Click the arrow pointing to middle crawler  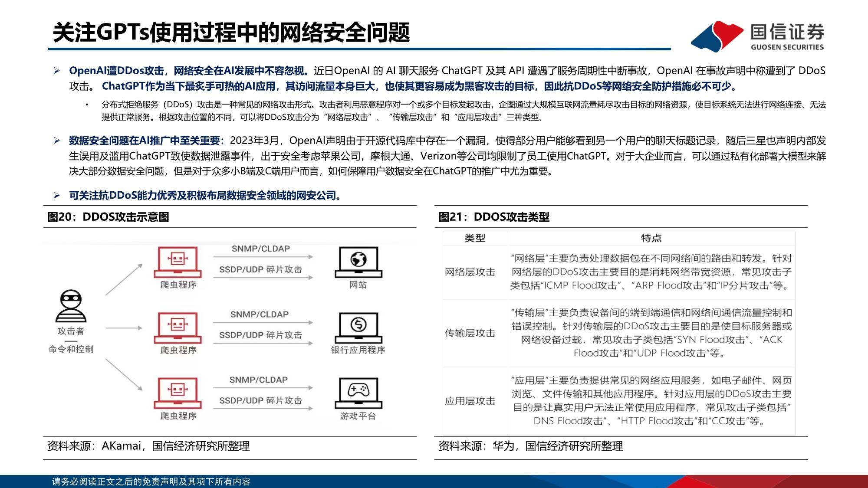124,328
